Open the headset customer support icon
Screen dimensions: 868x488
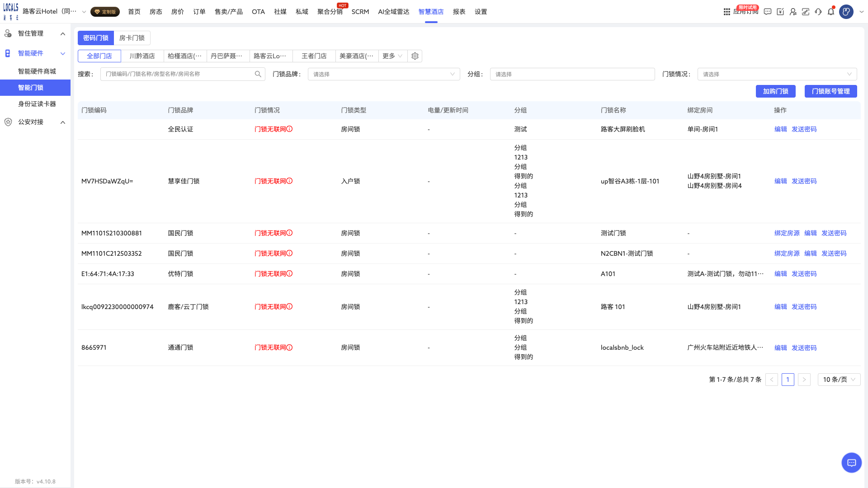(818, 12)
